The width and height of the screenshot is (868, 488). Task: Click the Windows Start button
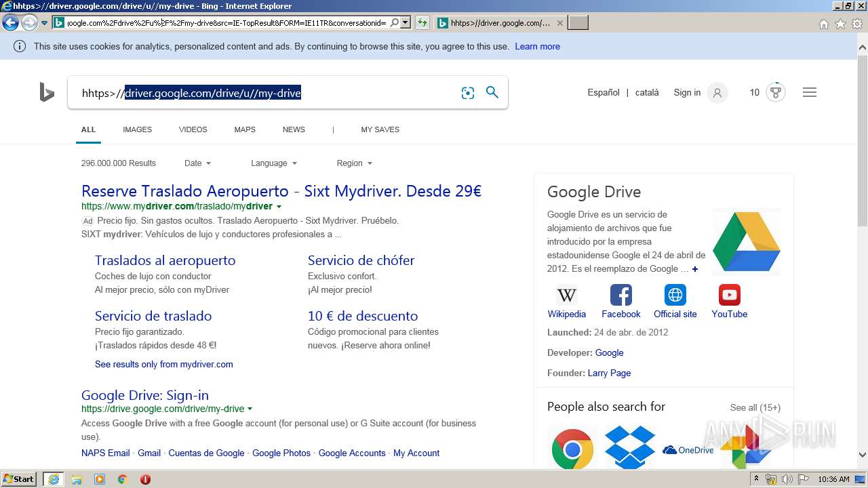point(19,479)
